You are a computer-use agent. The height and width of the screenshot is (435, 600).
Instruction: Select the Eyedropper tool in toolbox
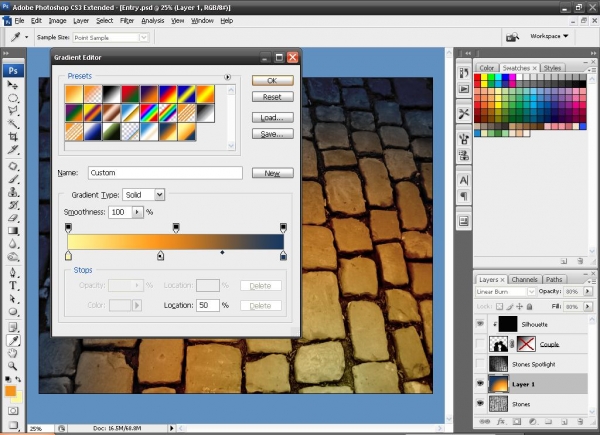13,340
